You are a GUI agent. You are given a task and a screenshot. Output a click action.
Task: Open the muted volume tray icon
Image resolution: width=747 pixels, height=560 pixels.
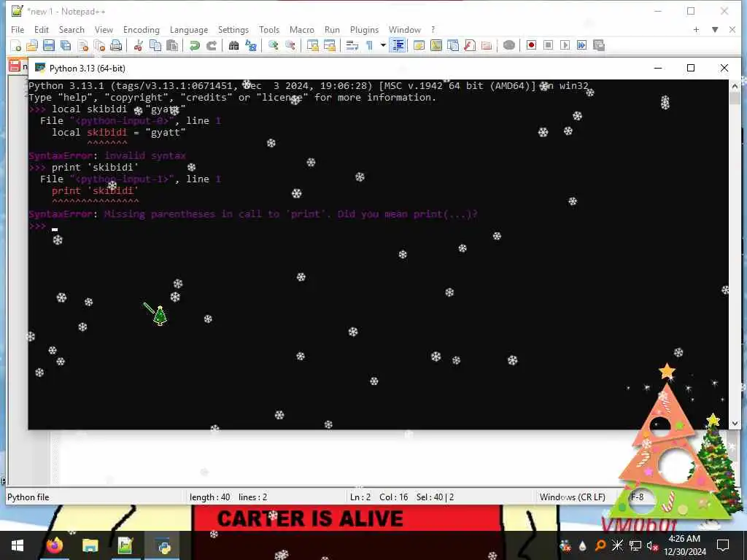point(652,545)
